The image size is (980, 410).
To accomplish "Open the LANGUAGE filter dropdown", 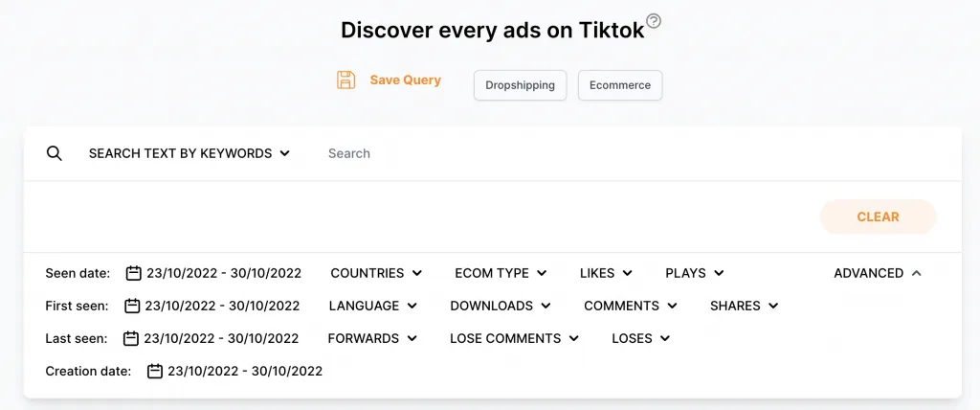I will [x=373, y=306].
